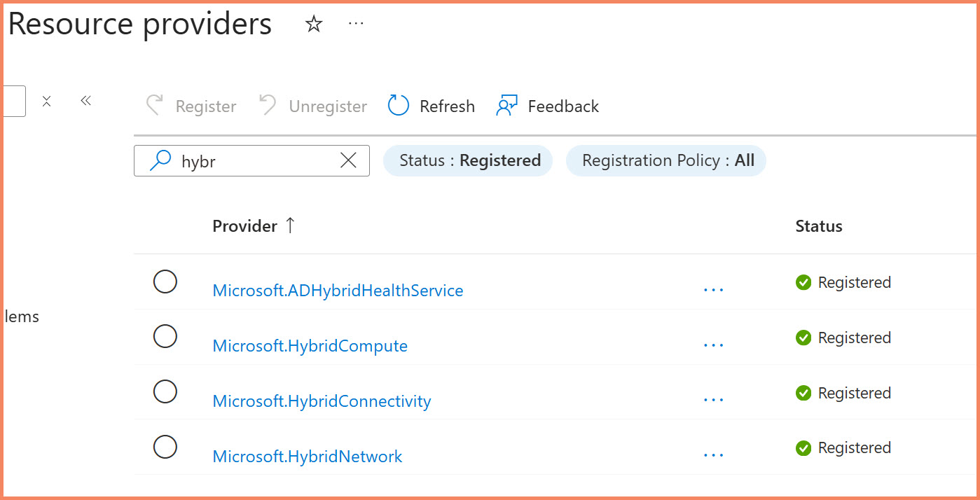Open the Registration Policy : All filter
This screenshot has width=980, height=500.
(x=666, y=161)
